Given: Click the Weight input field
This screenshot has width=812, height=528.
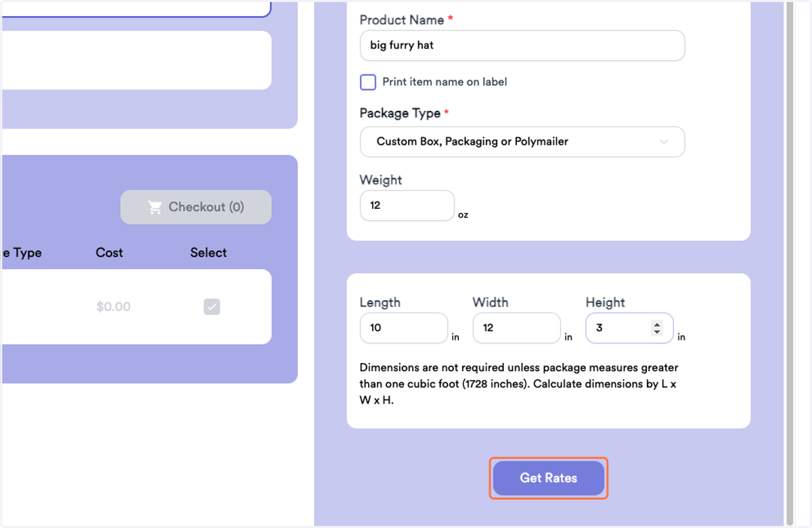Looking at the screenshot, I should click(x=407, y=206).
